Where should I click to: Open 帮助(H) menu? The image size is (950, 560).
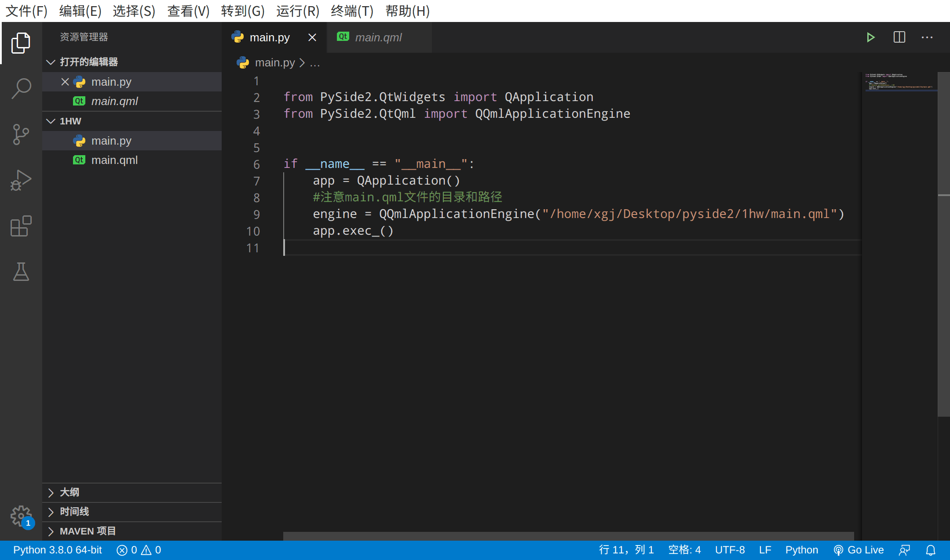click(407, 11)
